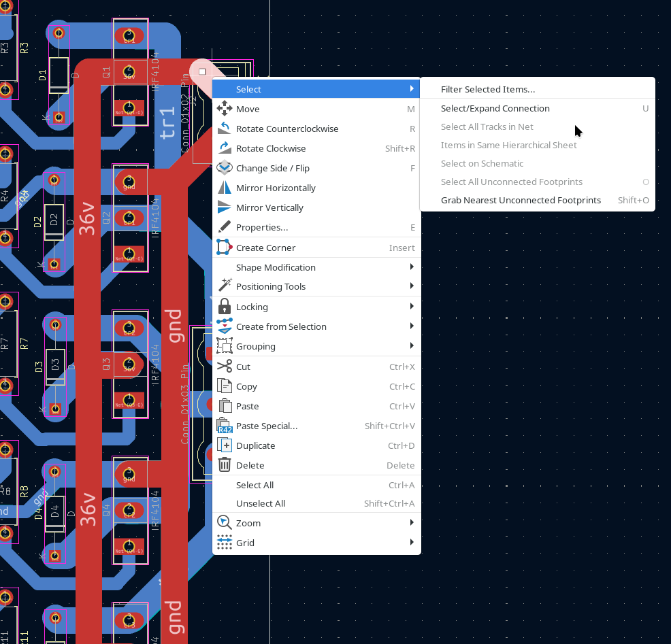Choose Filter Selected Items from submenu
671x644 pixels.
[x=487, y=89]
